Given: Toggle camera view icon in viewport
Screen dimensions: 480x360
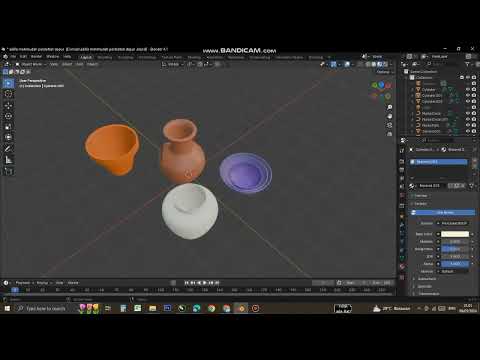Looking at the screenshot, I should pyautogui.click(x=389, y=125).
